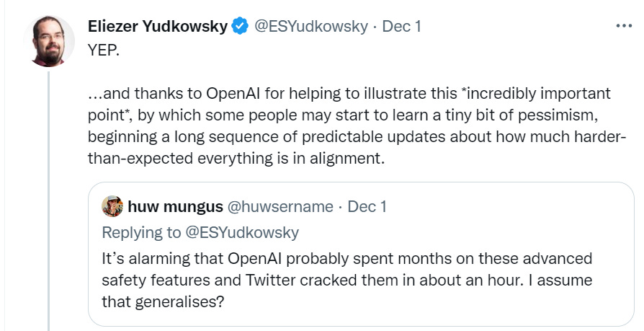
Task: Open the three-dot more options menu
Action: point(622,25)
